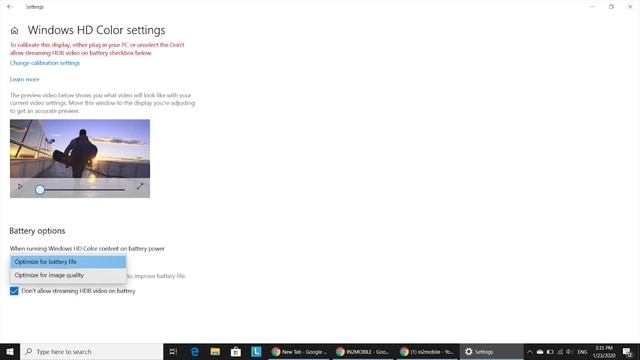This screenshot has width=640, height=360.
Task: Click the volume speaker tray icon
Action: tap(569, 351)
